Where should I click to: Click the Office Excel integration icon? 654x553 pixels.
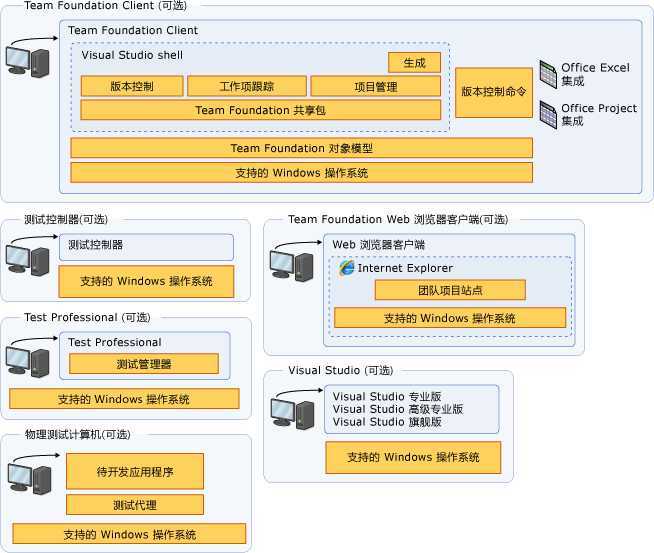pyautogui.click(x=548, y=74)
